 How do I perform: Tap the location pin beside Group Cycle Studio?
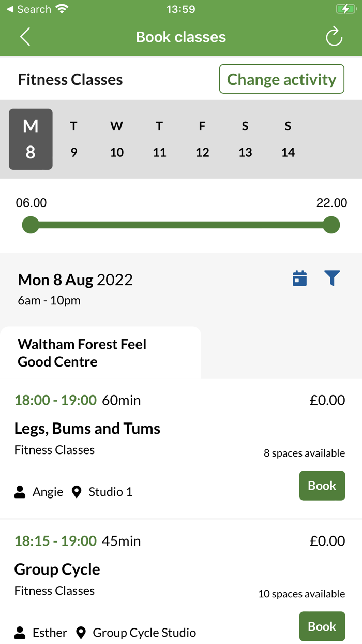point(80,633)
